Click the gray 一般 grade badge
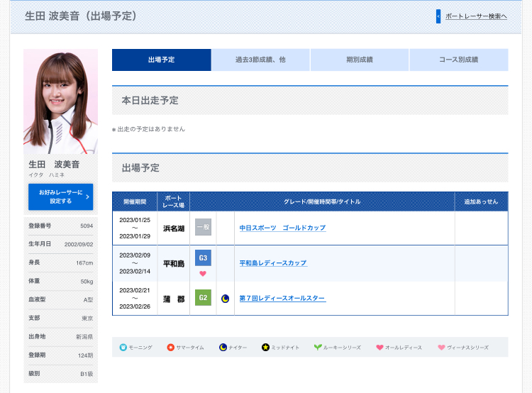The width and height of the screenshot is (532, 393). [x=203, y=228]
